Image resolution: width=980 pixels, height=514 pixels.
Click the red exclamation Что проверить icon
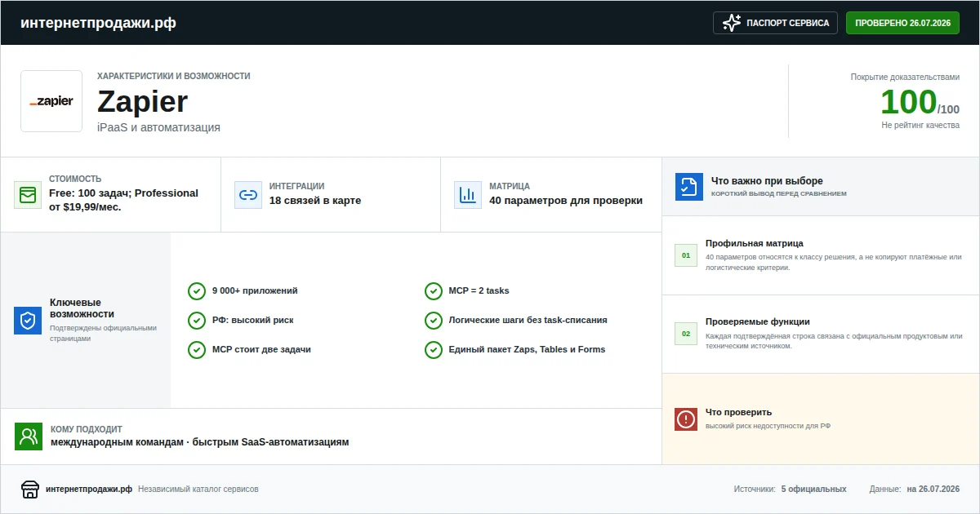[686, 419]
